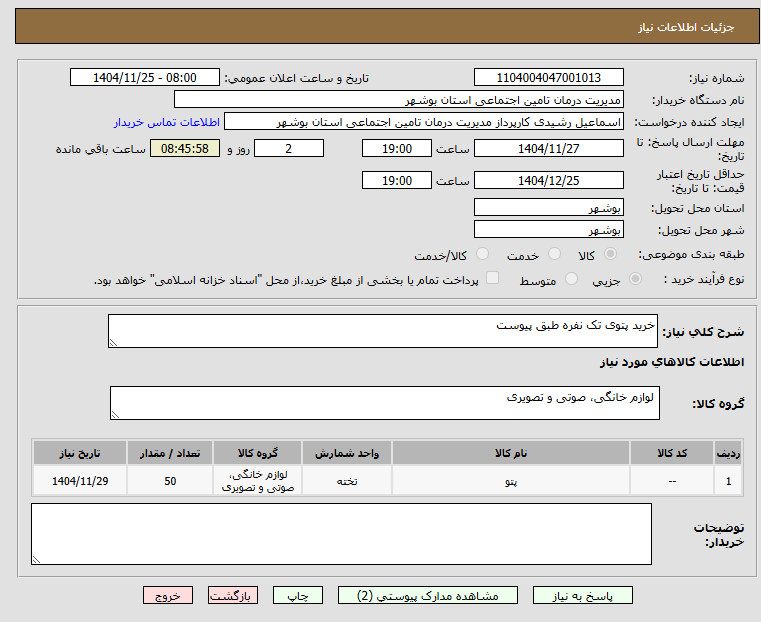Toggle اسناد خزانه اسلامی payment checkbox
The height and width of the screenshot is (622, 761).
493,278
